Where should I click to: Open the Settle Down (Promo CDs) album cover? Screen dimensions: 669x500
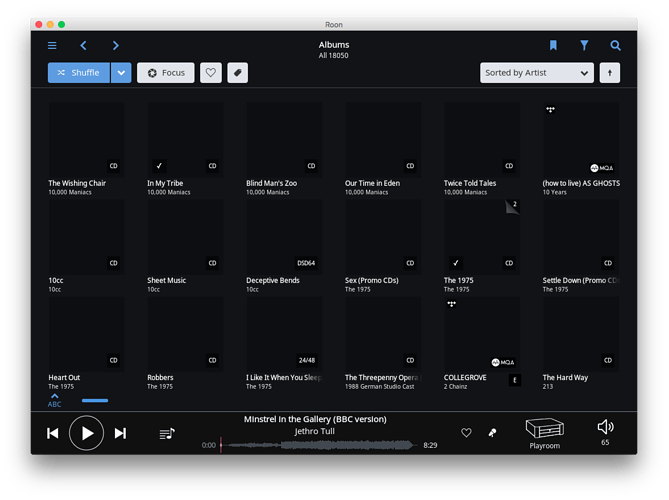(581, 237)
